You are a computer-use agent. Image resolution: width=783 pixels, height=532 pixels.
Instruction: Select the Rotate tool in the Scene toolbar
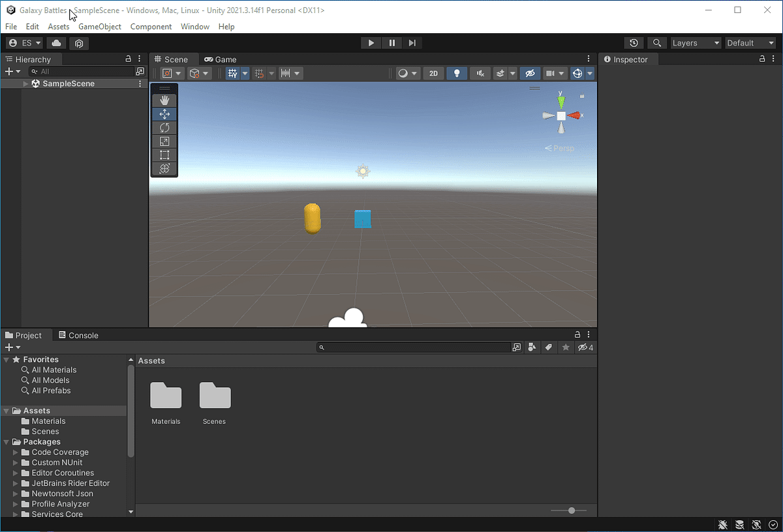pyautogui.click(x=164, y=127)
